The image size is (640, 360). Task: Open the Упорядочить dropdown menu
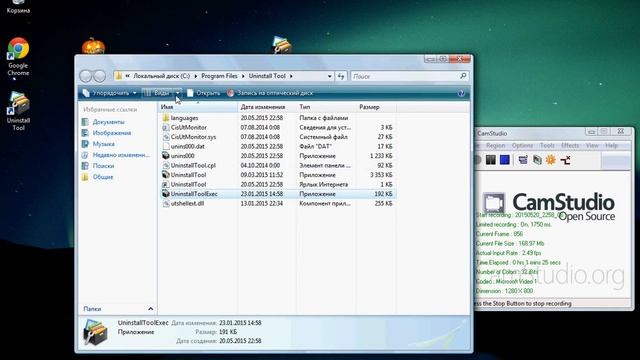click(109, 93)
